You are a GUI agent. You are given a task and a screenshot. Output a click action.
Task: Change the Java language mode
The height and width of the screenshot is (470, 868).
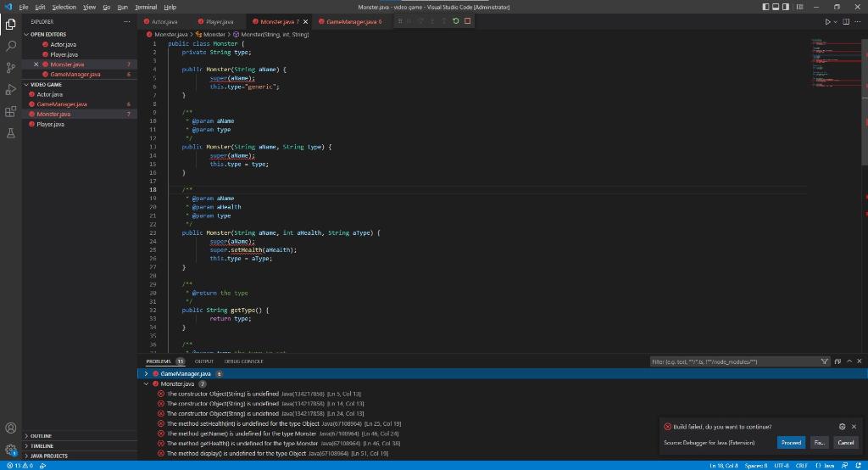[x=826, y=466]
